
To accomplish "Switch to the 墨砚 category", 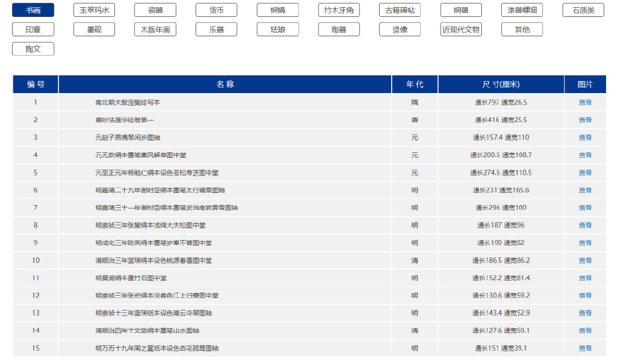I will [x=94, y=29].
